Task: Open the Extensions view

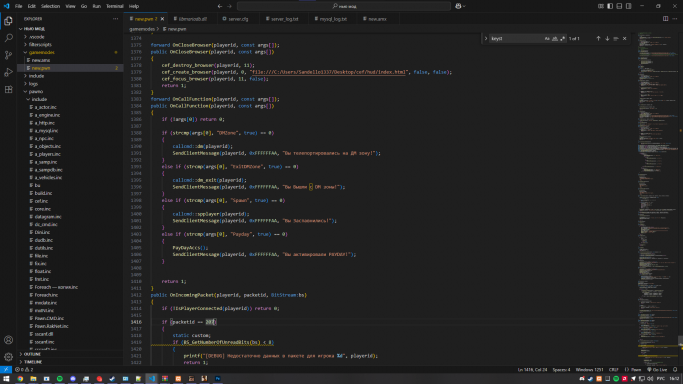Action: coord(8,89)
